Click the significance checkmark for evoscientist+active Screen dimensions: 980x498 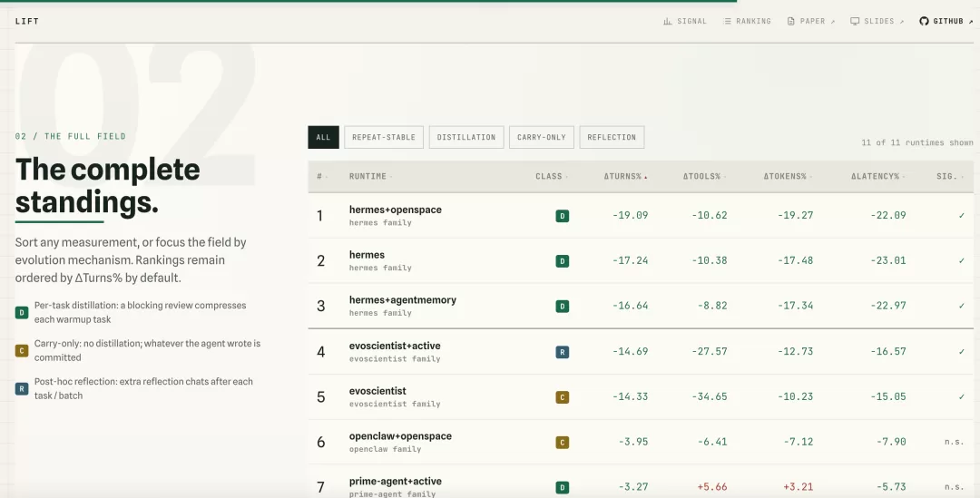click(961, 351)
